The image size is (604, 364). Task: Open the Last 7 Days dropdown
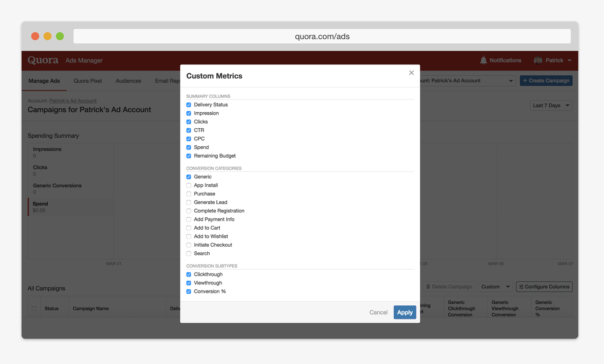click(x=551, y=106)
